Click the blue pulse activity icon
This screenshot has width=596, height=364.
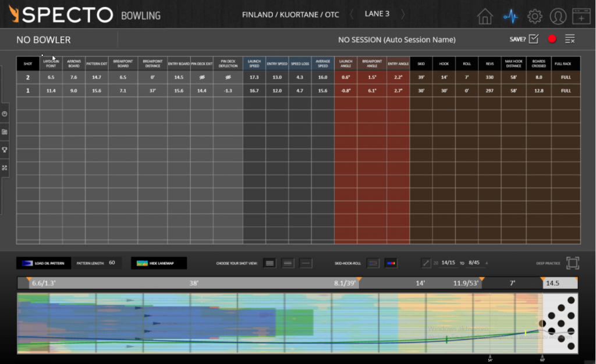tap(510, 16)
